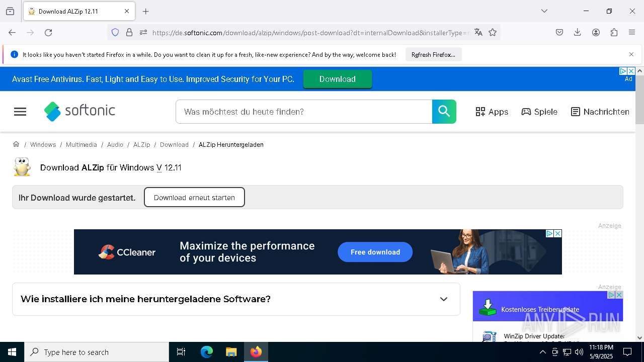Open the tracking protection shield icon
Image resolution: width=644 pixels, height=362 pixels.
115,32
